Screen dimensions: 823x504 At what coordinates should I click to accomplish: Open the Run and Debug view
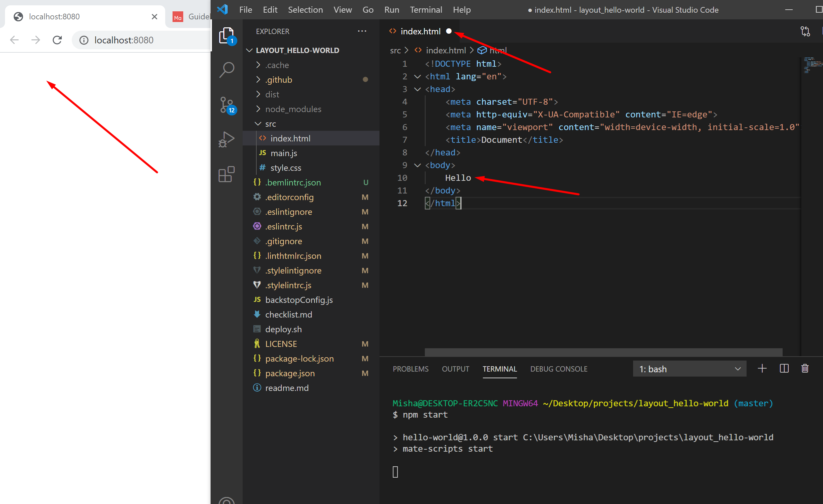click(x=227, y=139)
